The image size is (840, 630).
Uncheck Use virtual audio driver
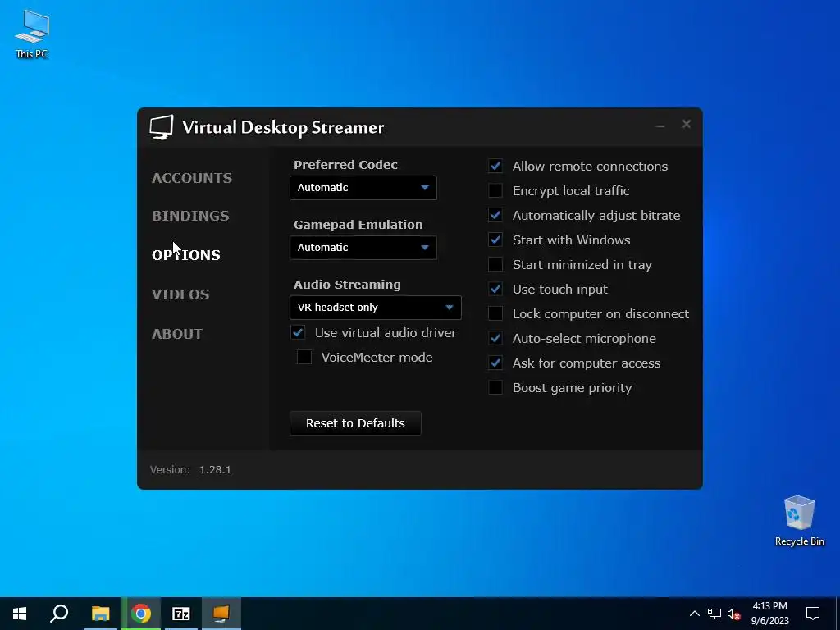(299, 333)
